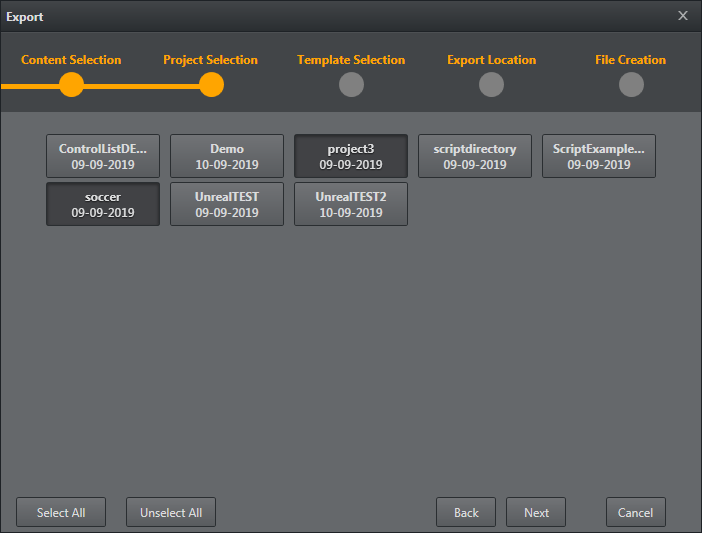This screenshot has height=533, width=702.
Task: Click the Template Selection step circle
Action: pos(351,85)
